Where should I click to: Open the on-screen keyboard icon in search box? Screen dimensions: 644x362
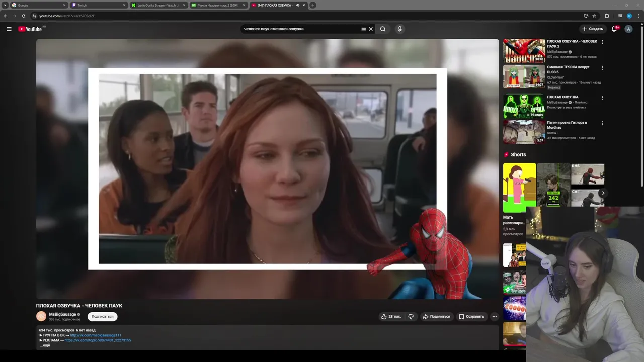(x=364, y=29)
